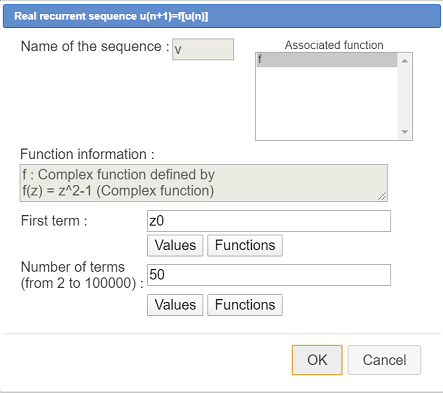Viewport: 443px width, 393px height.
Task: Focus the First term field containing z0
Action: (x=269, y=221)
